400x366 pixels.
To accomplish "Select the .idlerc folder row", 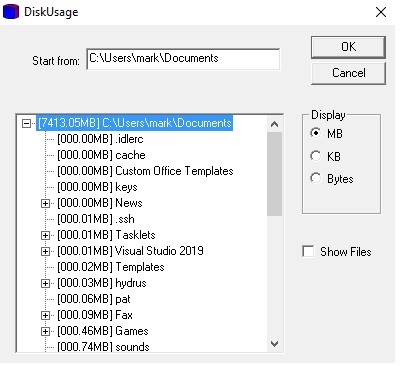I will 100,139.
